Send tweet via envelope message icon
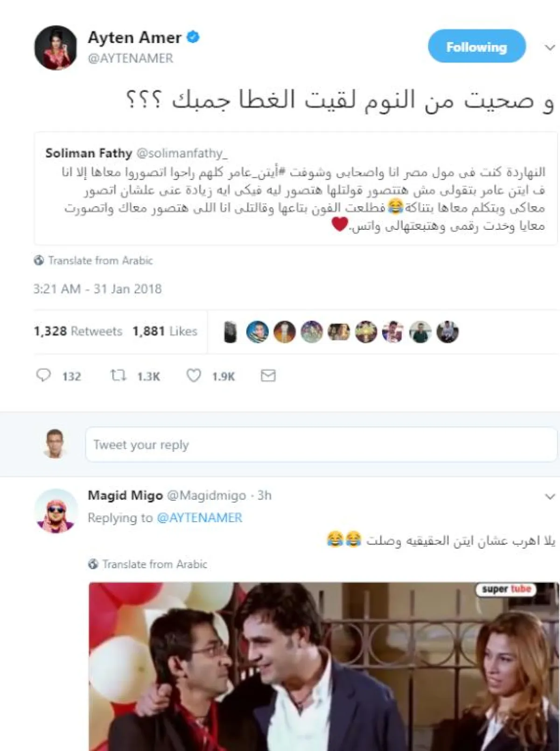 point(268,375)
